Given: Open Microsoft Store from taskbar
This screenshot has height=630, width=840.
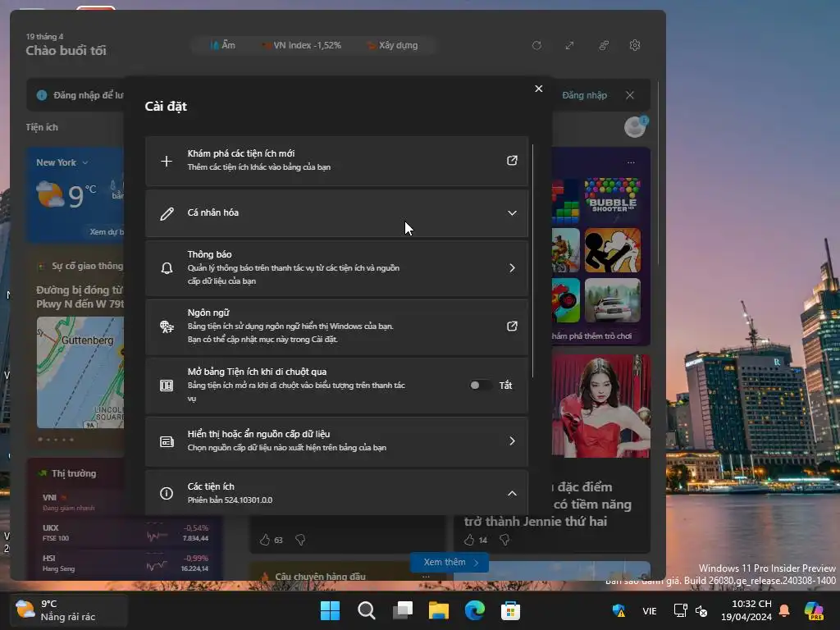Looking at the screenshot, I should click(510, 610).
